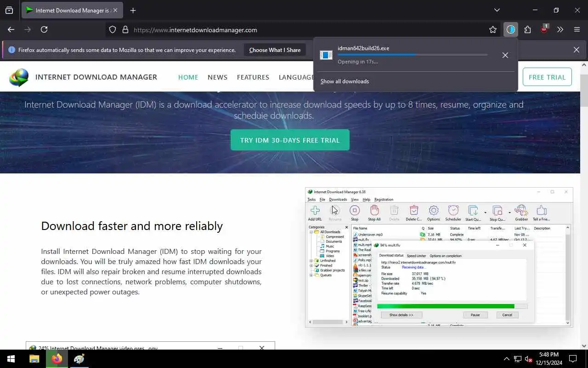Open the FEATURES nav item

click(x=253, y=77)
